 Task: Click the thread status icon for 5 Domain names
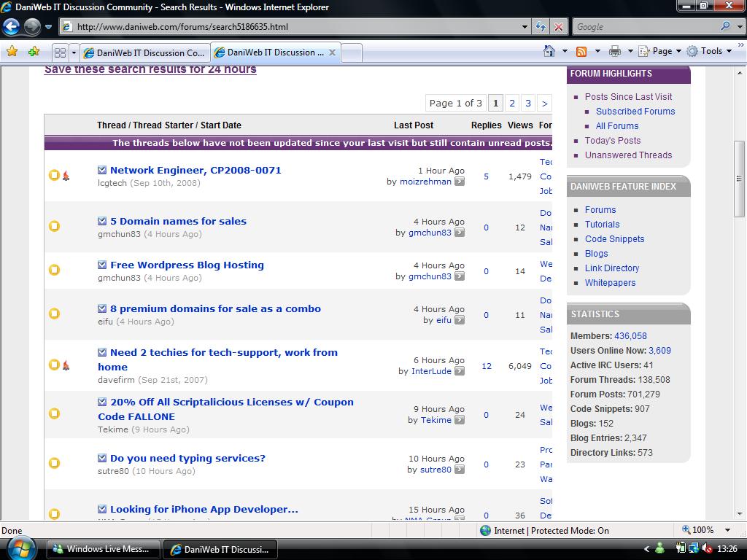[54, 226]
